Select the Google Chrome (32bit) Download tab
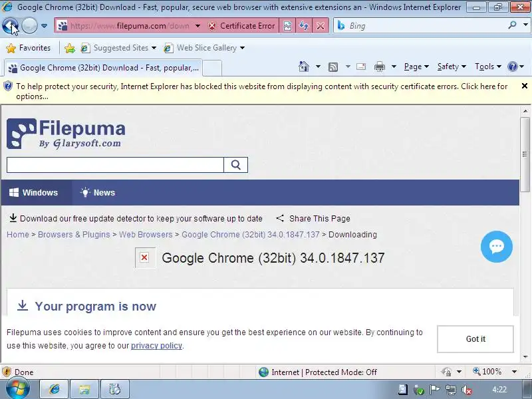 (x=104, y=68)
